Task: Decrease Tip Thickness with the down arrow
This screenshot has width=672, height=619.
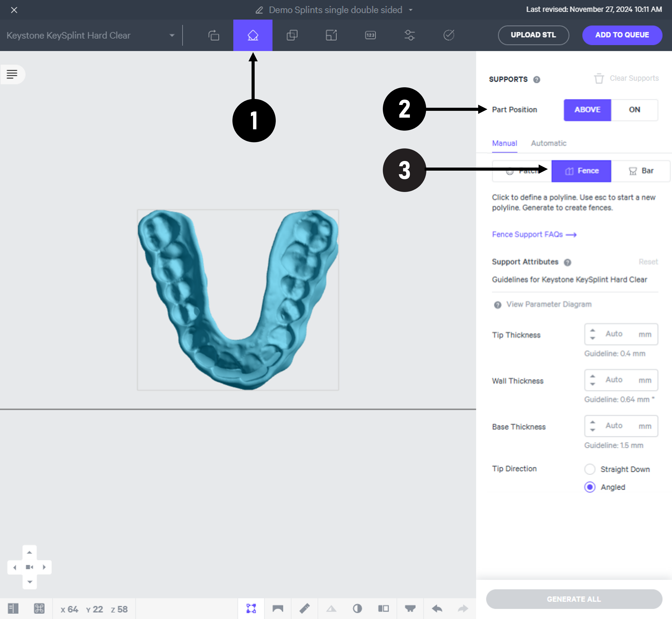Action: 593,338
